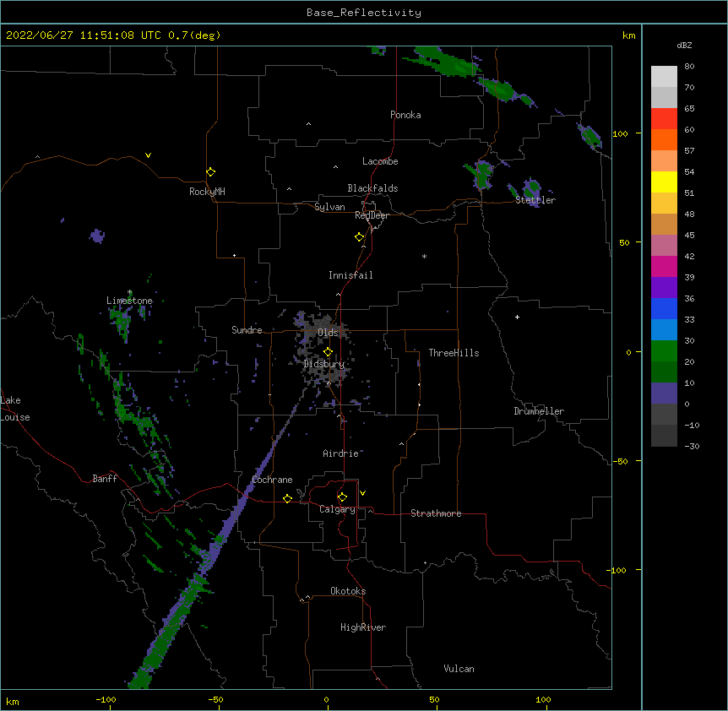Select the Airdrie label
This screenshot has width=728, height=711.
pyautogui.click(x=340, y=453)
